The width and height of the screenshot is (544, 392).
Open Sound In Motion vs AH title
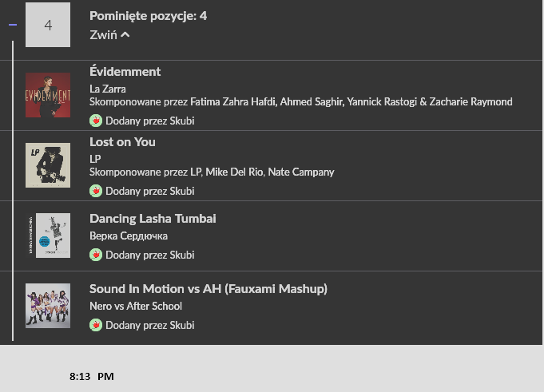pyautogui.click(x=208, y=289)
